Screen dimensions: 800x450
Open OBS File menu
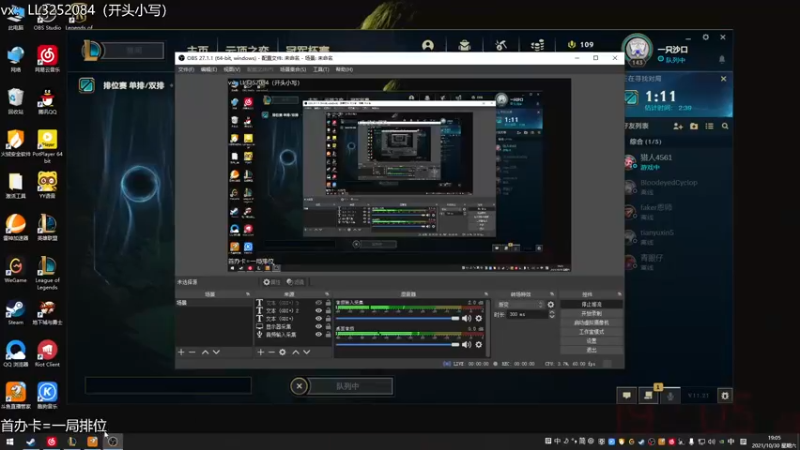click(x=186, y=69)
